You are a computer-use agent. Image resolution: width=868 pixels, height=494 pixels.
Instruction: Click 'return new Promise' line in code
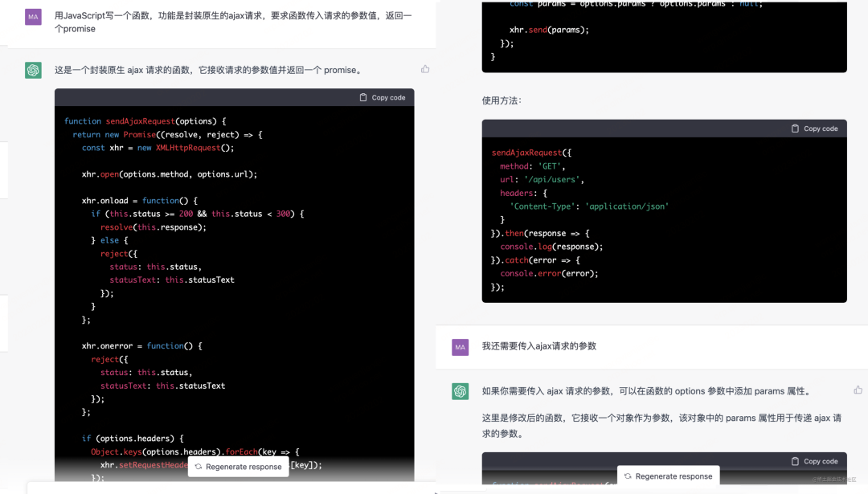click(x=167, y=134)
